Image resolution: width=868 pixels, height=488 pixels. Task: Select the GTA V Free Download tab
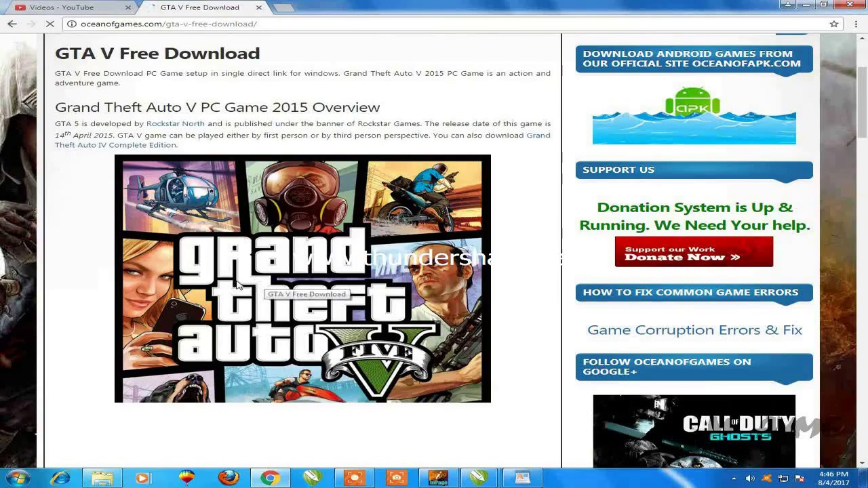tap(200, 7)
